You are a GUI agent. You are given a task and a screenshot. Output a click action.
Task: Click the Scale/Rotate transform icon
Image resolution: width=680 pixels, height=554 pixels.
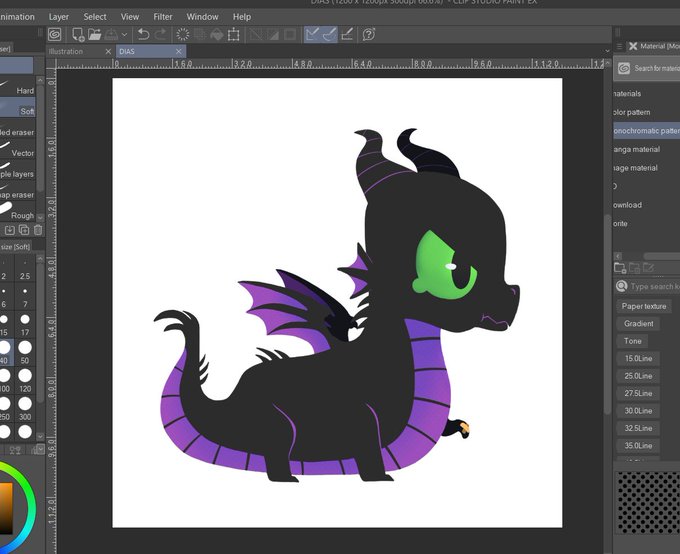coord(234,34)
